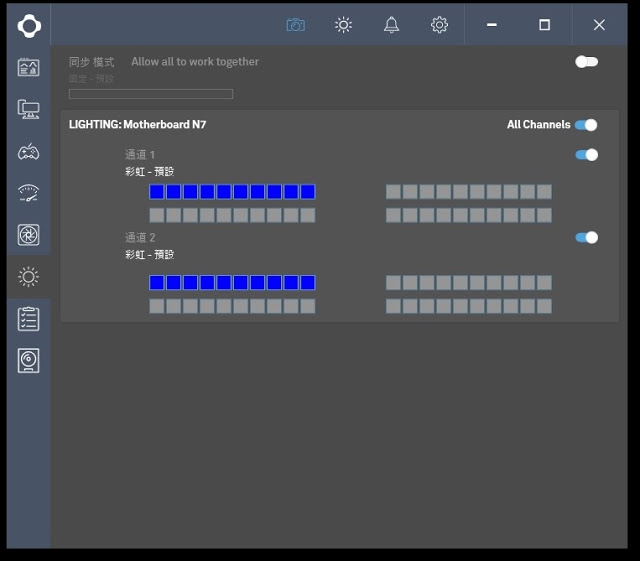Image resolution: width=640 pixels, height=561 pixels.
Task: Select first blue LED of 通道 2
Action: tap(157, 283)
